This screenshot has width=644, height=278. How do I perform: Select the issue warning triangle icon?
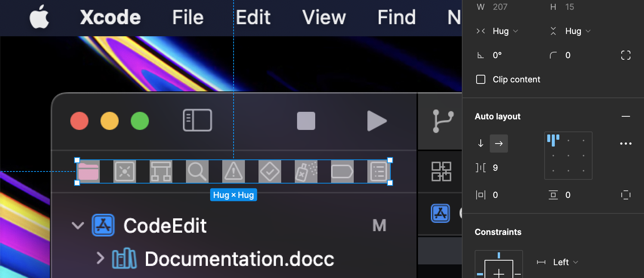(234, 171)
